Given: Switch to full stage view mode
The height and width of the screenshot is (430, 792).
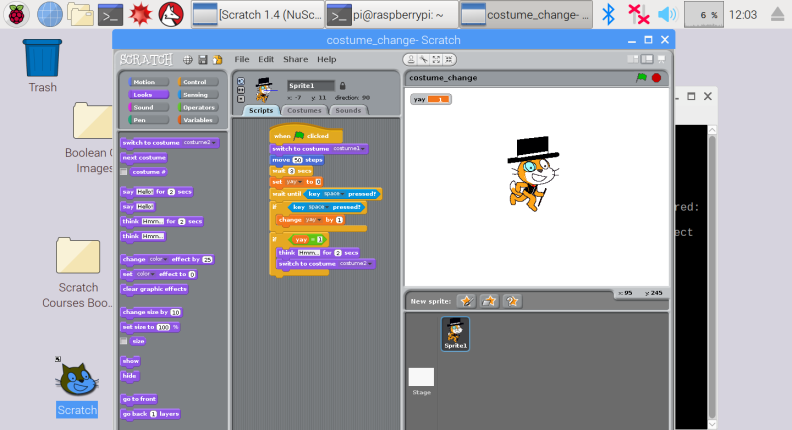Looking at the screenshot, I should [647, 59].
